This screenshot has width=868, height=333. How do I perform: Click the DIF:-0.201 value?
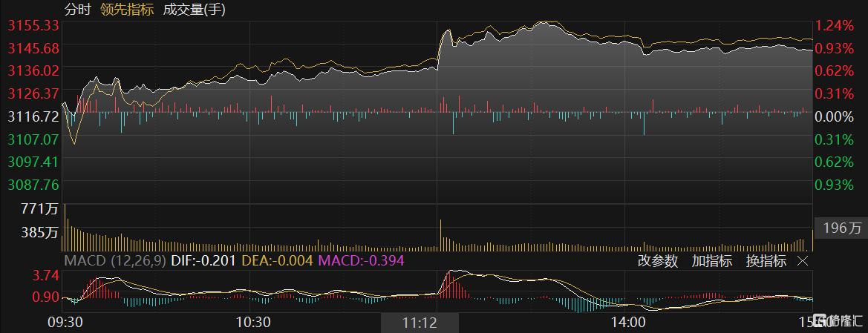[203, 260]
